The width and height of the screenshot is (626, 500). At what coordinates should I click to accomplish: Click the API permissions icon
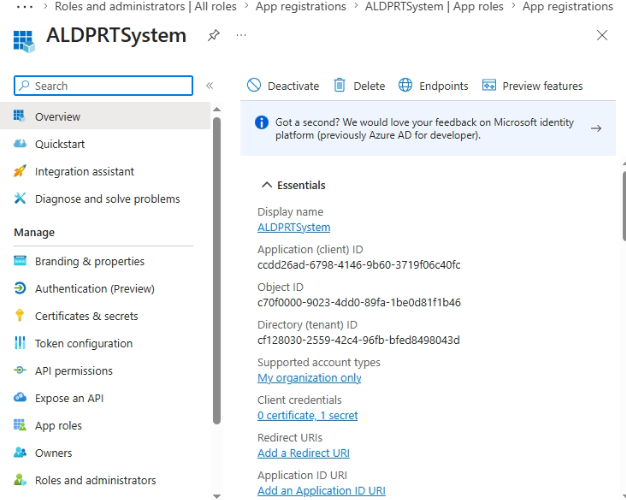click(x=20, y=370)
